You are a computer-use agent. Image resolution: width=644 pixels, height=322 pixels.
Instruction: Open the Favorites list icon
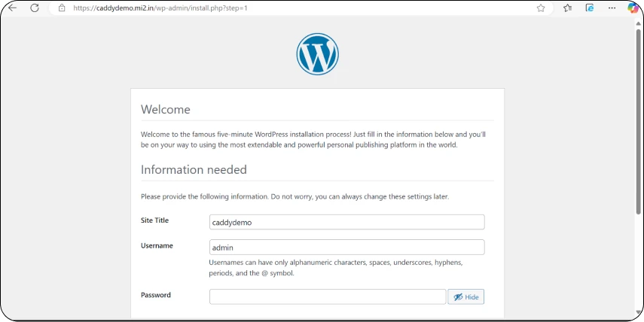[568, 8]
